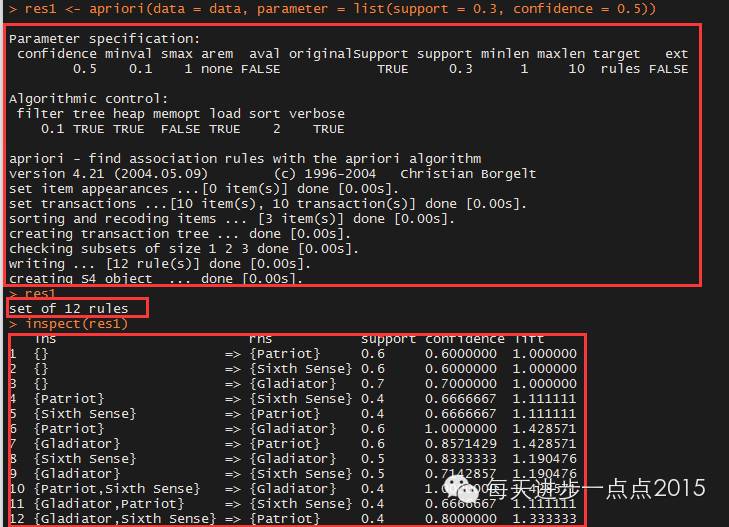This screenshot has height=527, width=729.
Task: Click the WeChat logo watermark icon
Action: (460, 489)
